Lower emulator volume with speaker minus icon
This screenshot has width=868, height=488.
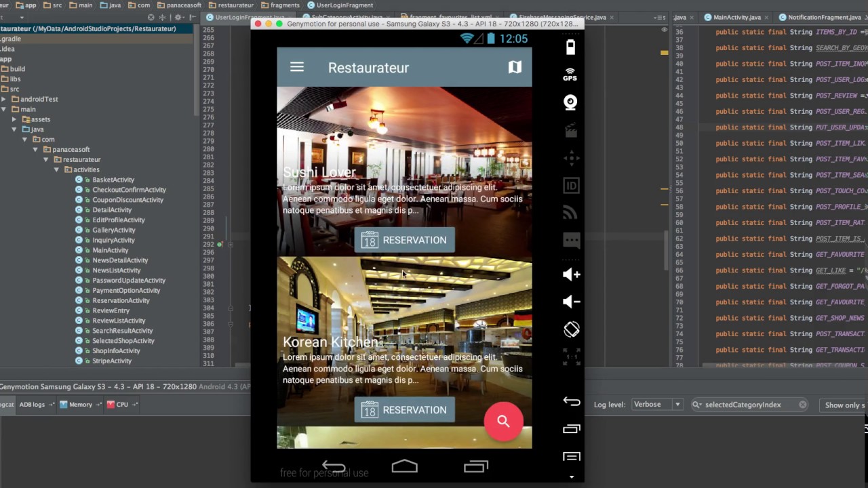(571, 302)
